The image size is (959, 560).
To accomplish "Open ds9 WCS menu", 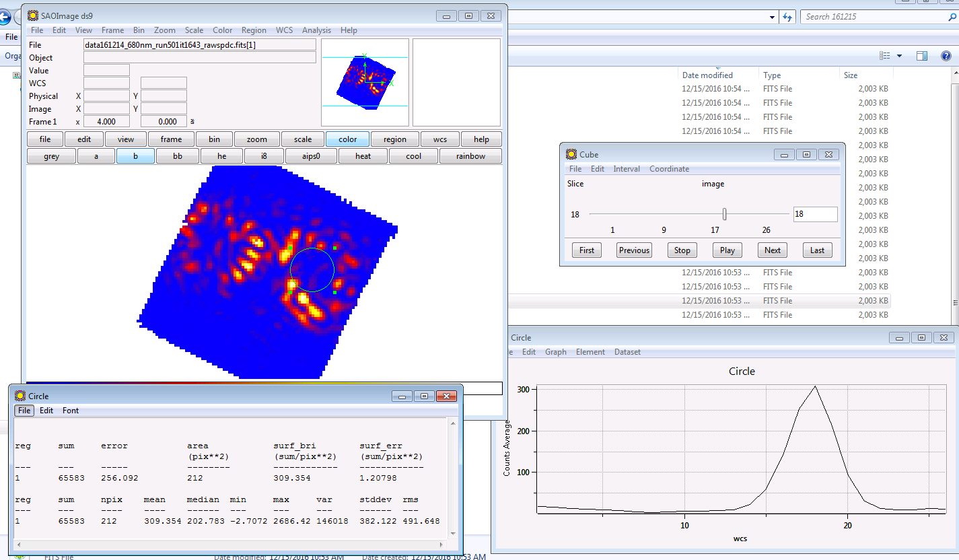I will click(x=284, y=30).
